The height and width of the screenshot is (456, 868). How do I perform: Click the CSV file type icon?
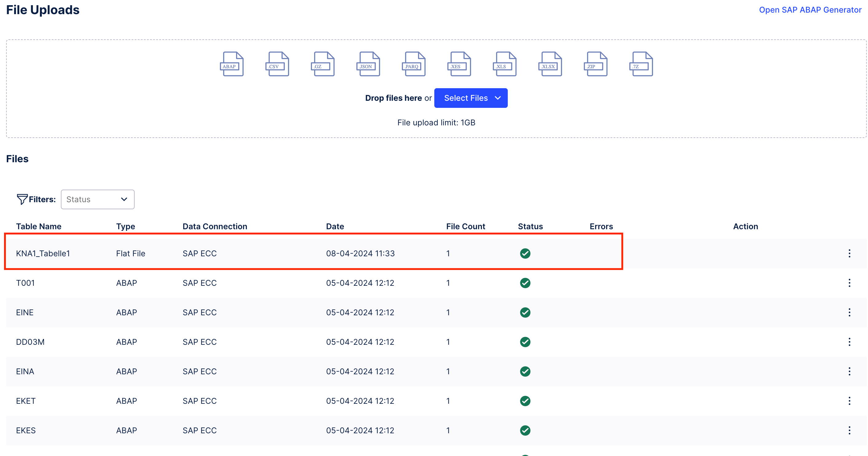point(277,64)
